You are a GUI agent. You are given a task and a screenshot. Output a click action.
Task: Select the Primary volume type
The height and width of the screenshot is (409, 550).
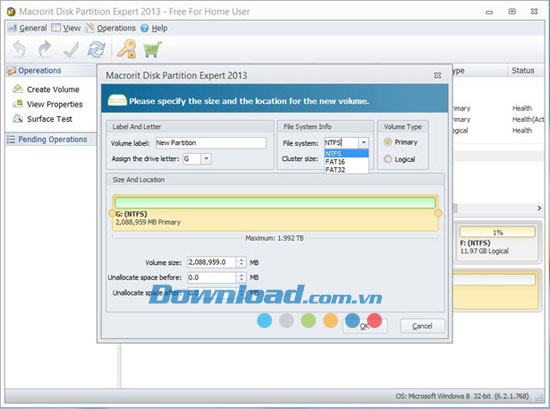(388, 142)
